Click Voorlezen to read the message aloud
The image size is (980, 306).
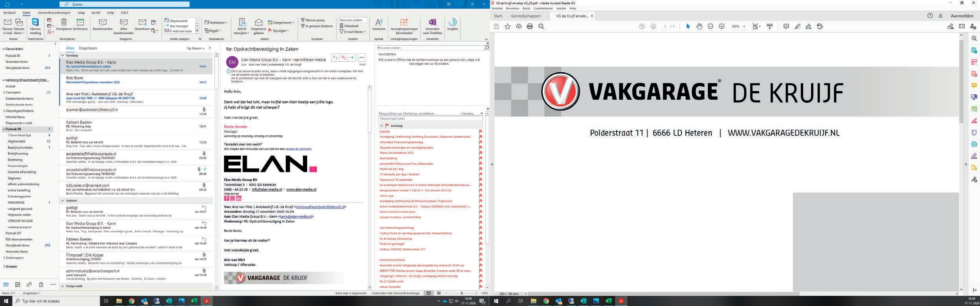(x=379, y=25)
